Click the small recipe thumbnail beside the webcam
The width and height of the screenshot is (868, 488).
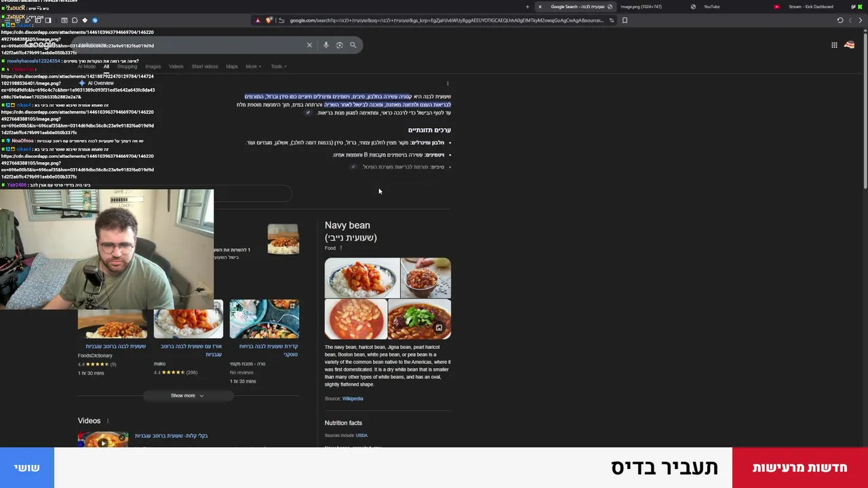pyautogui.click(x=283, y=239)
